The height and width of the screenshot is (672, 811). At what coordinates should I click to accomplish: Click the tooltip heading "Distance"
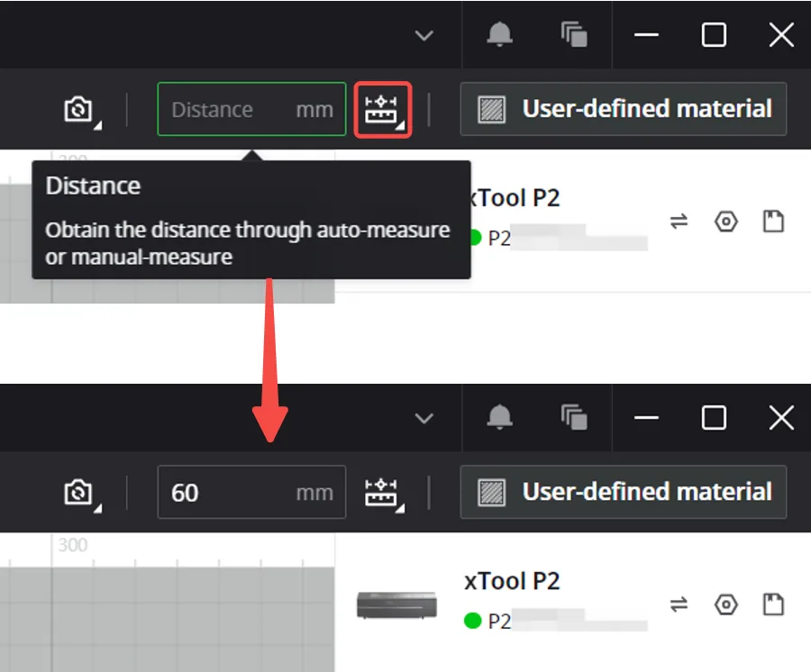[x=93, y=186]
